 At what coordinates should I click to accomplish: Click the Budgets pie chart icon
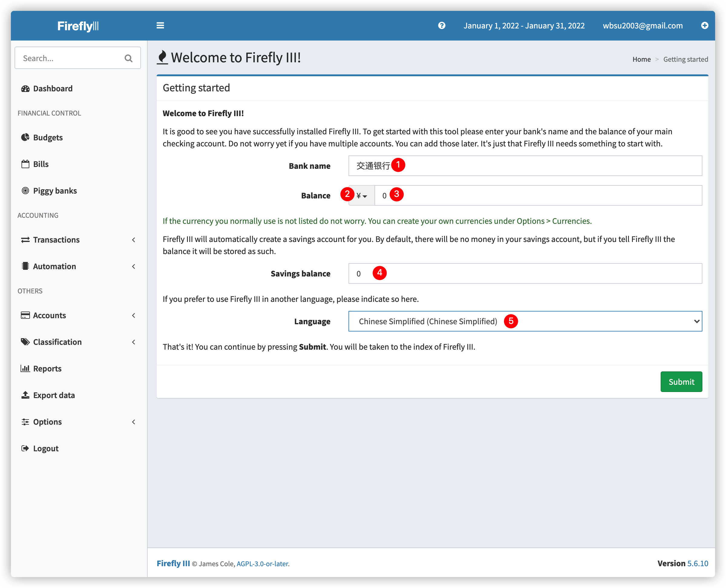pyautogui.click(x=25, y=138)
